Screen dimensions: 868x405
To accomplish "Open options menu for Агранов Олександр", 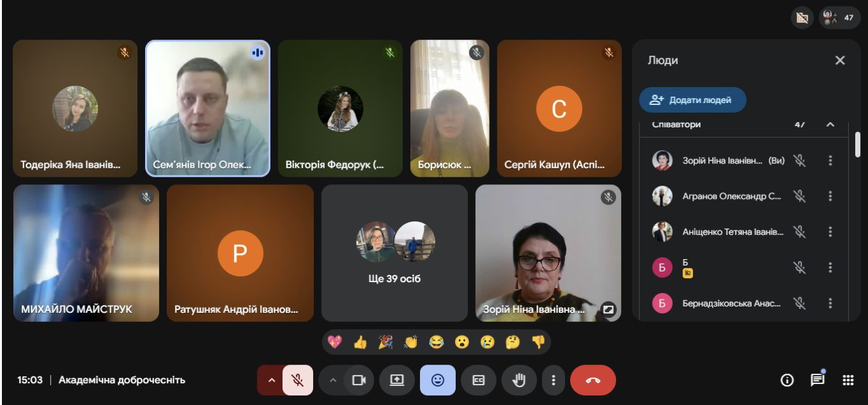I will (x=830, y=196).
